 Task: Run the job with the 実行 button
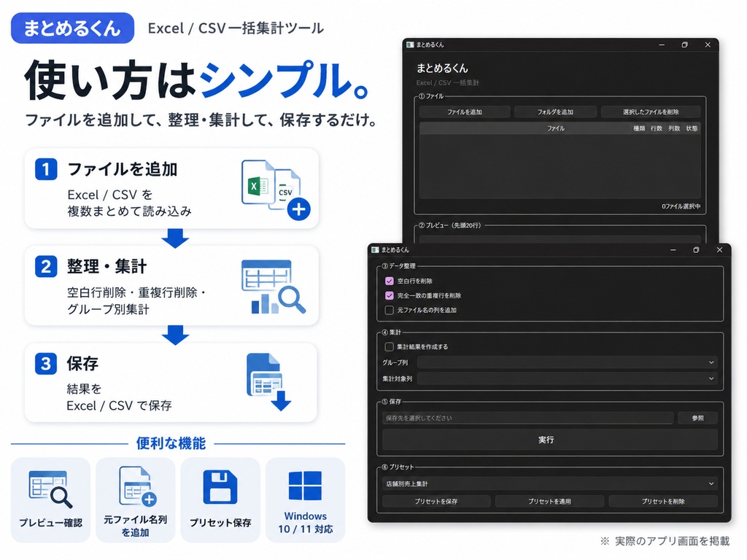tap(550, 440)
